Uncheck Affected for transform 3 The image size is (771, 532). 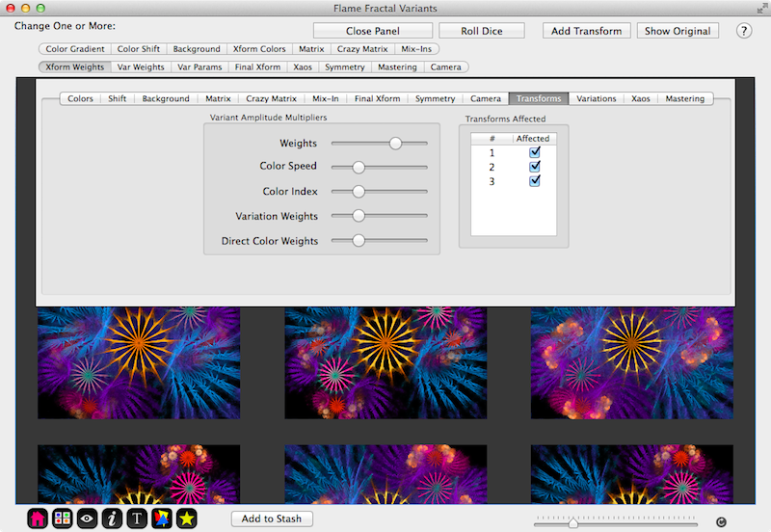535,181
